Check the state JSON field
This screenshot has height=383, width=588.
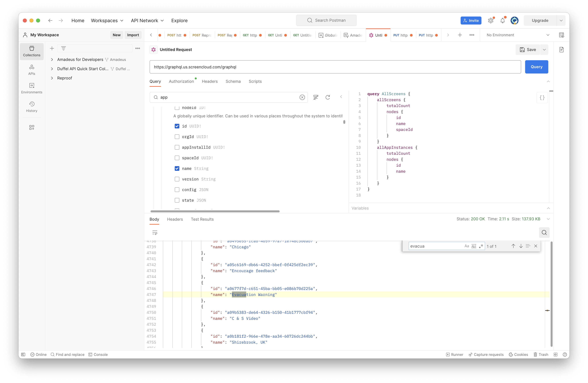point(177,200)
